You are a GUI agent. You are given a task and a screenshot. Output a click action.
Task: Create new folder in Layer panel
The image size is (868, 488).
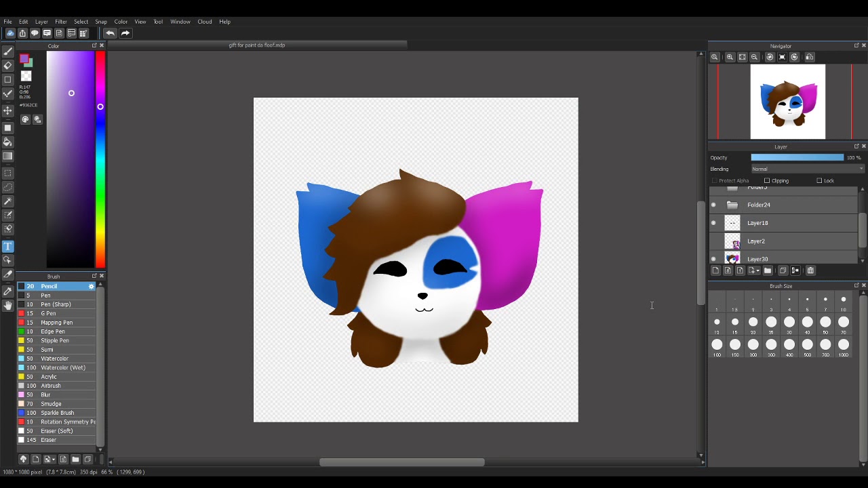pyautogui.click(x=768, y=270)
